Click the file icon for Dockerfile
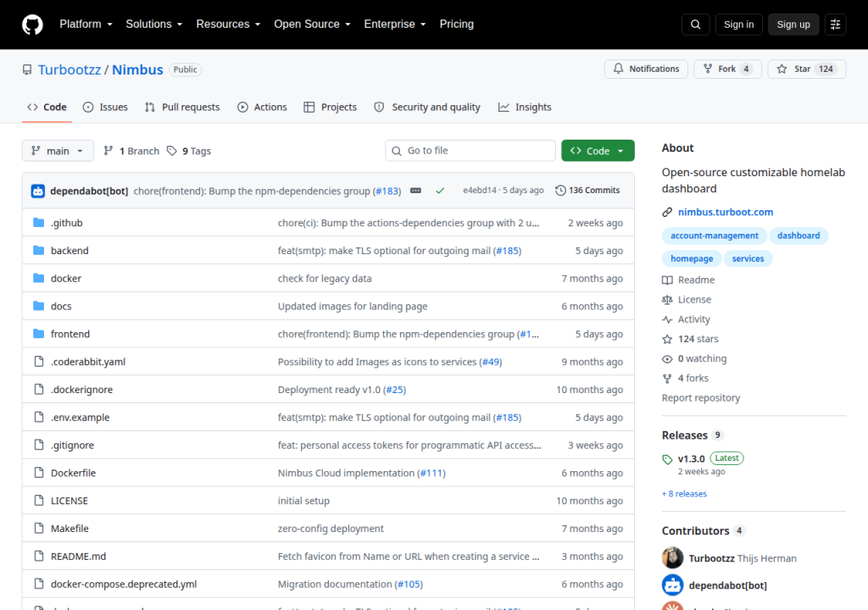The width and height of the screenshot is (868, 610). (39, 473)
